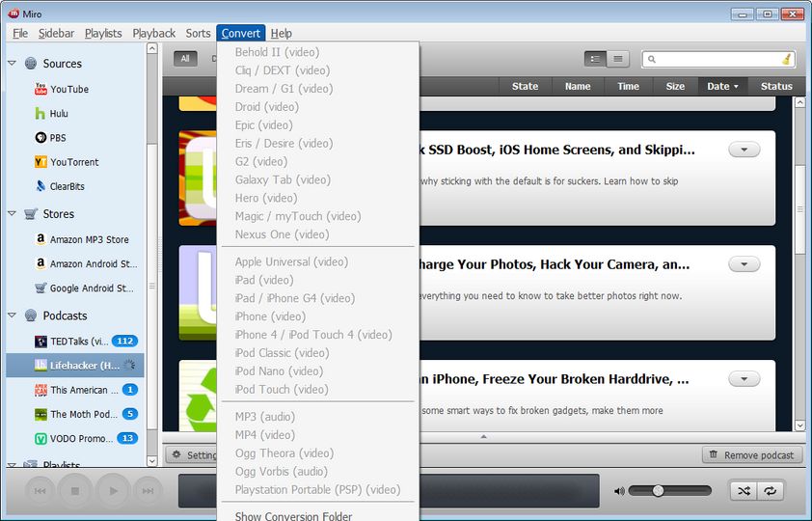Open podcast Settings button
Screen dimensions: 812x521
192,454
